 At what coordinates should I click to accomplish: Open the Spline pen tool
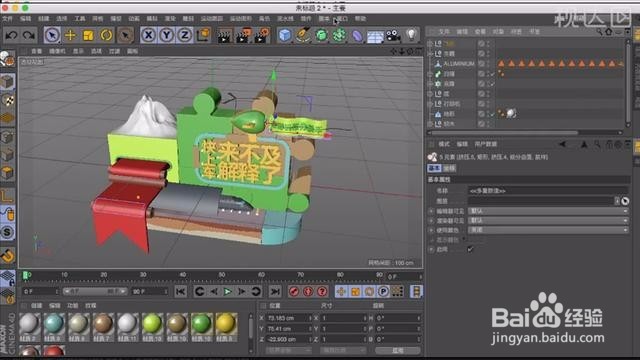click(303, 35)
